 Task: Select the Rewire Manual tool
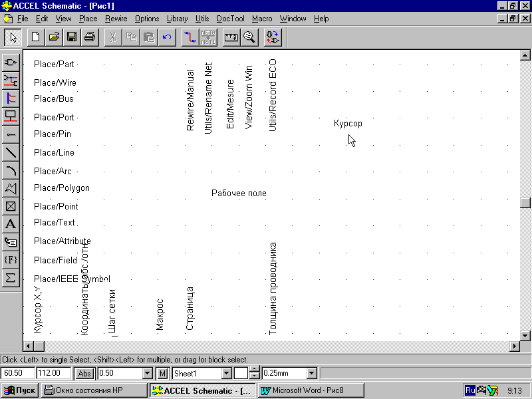click(190, 37)
